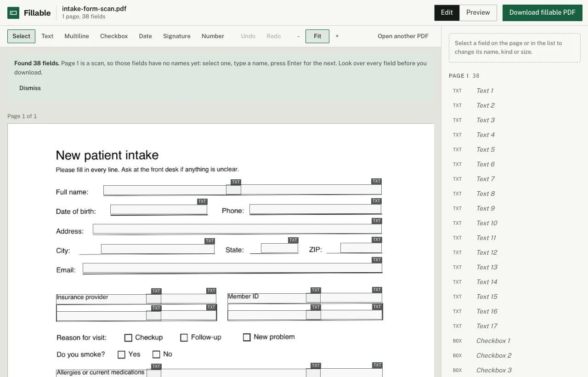The height and width of the screenshot is (377, 588).
Task: Choose the Date field tool
Action: tap(146, 36)
